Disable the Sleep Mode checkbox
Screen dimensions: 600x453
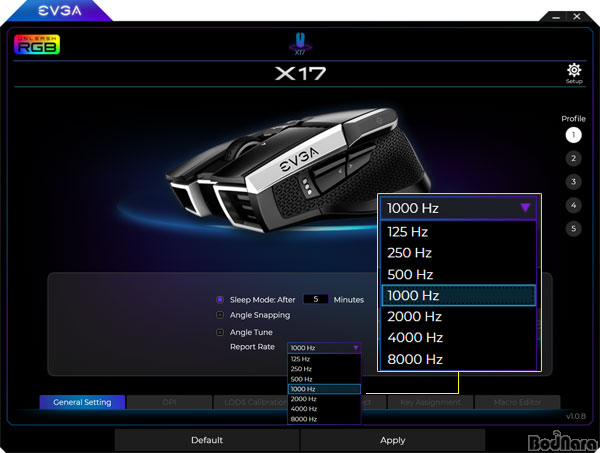pyautogui.click(x=220, y=300)
